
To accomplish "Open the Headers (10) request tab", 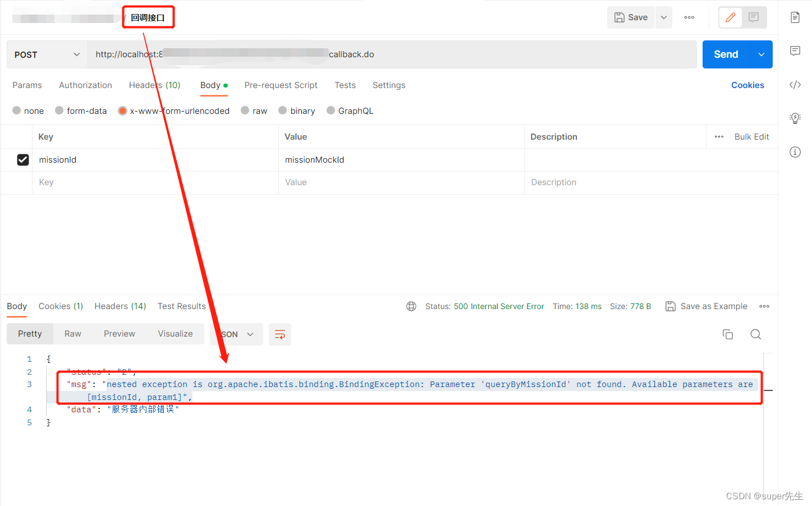I will click(x=154, y=85).
